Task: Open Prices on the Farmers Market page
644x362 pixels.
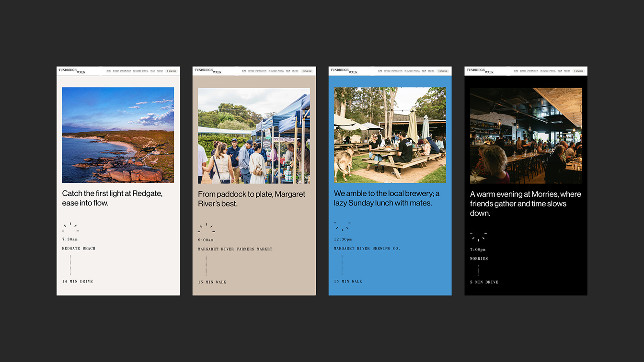Action: click(296, 71)
